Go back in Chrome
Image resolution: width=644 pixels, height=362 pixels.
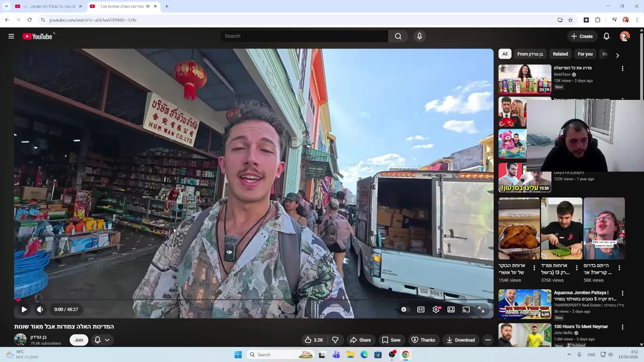point(7,20)
